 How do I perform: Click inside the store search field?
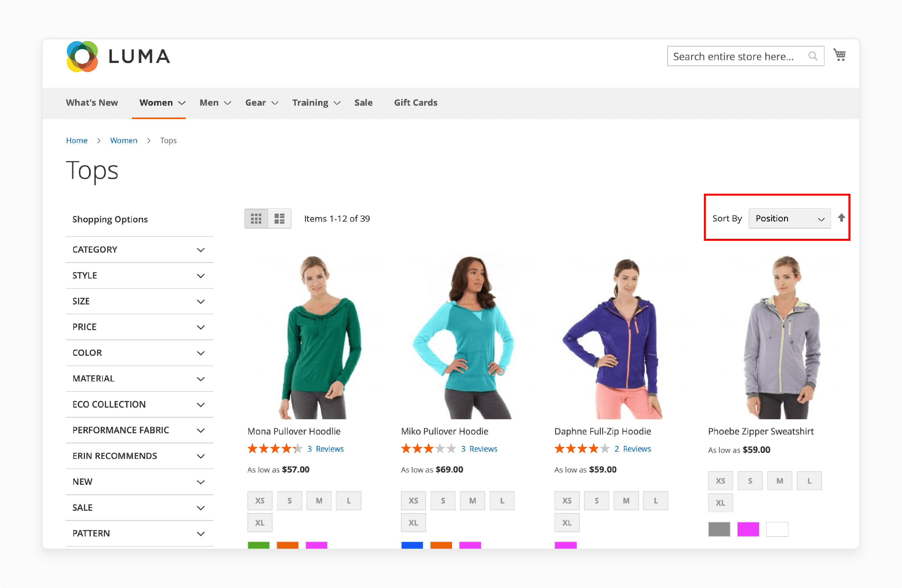745,56
